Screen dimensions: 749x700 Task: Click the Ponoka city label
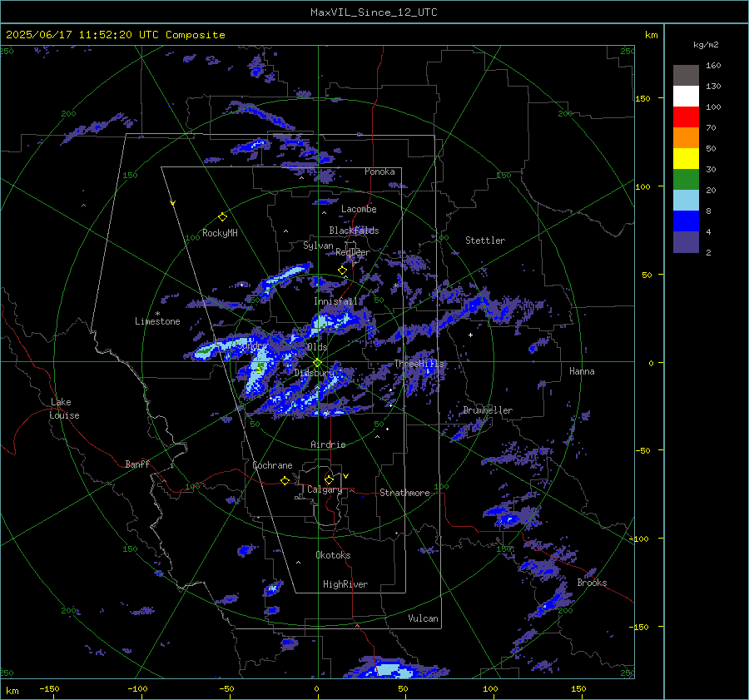tap(379, 171)
